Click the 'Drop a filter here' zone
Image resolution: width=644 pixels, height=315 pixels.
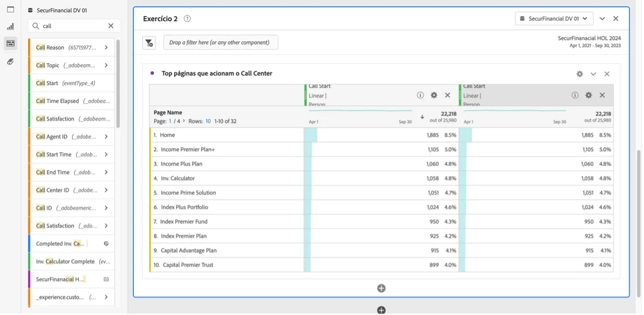[220, 42]
